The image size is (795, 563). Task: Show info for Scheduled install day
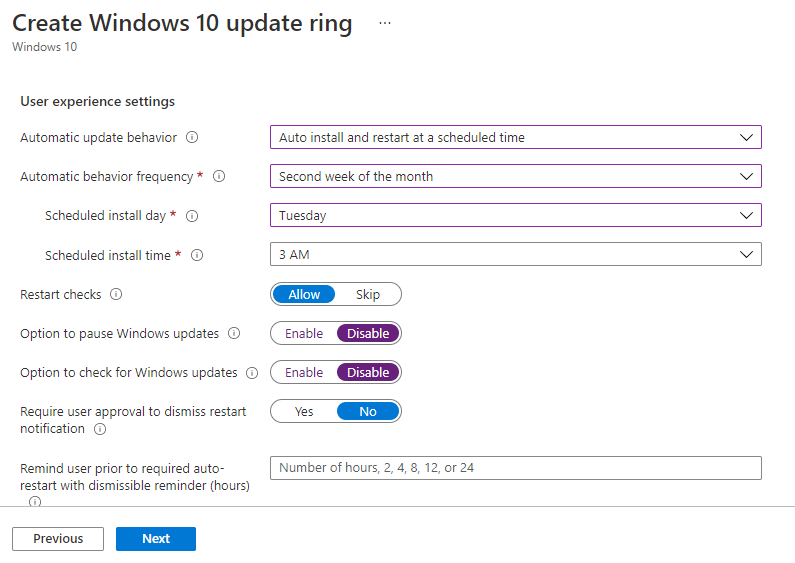[x=192, y=216]
